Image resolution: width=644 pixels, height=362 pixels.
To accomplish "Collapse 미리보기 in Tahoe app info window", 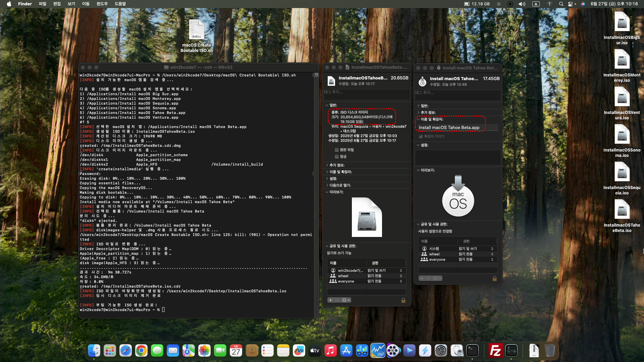I will click(x=418, y=170).
